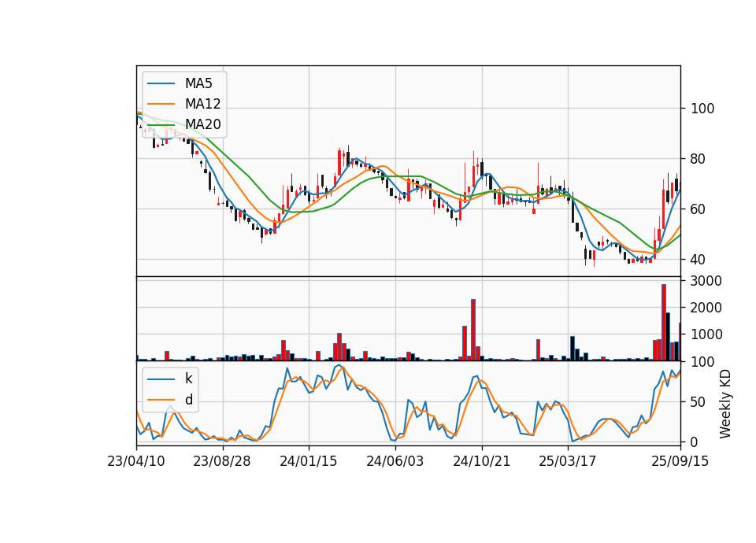Click the d legend label in KD panel
756x543 pixels.
(x=189, y=400)
